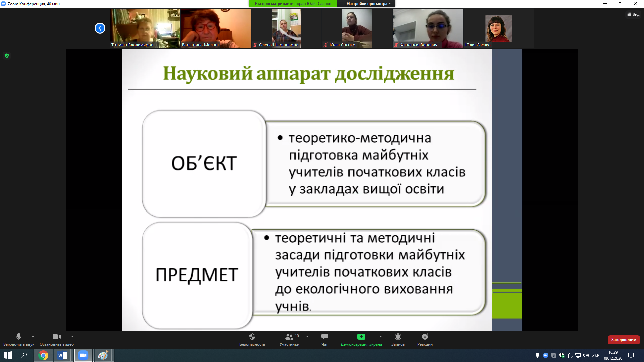The image size is (644, 362).
Task: Expand audio options arrow next to microphone
Action: click(x=33, y=337)
